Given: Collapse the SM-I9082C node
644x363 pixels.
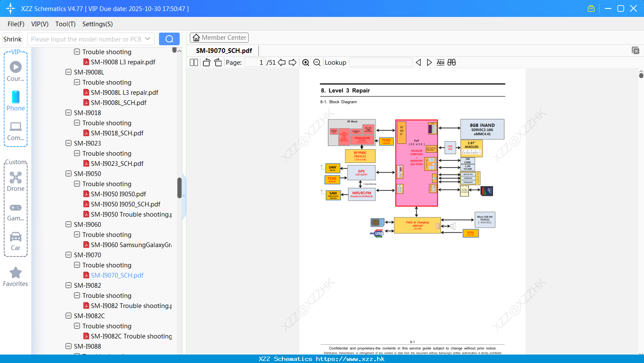Looking at the screenshot, I should click(69, 316).
